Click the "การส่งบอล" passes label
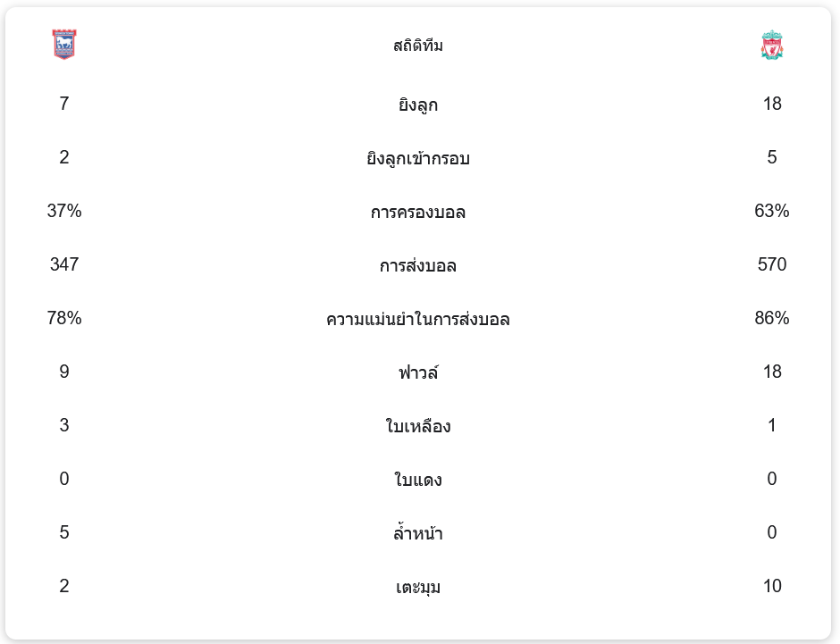The width and height of the screenshot is (840, 644). (x=418, y=265)
